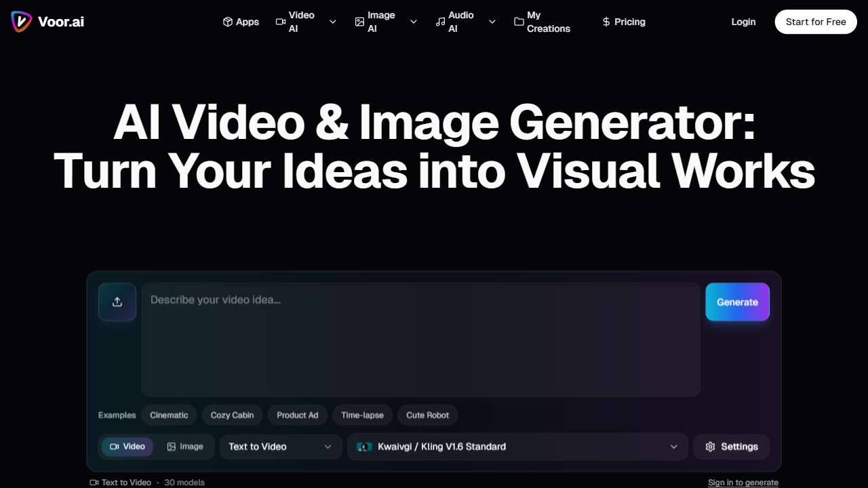Expand the Video AI menu chevron
Screen dimensions: 868x488
click(333, 22)
